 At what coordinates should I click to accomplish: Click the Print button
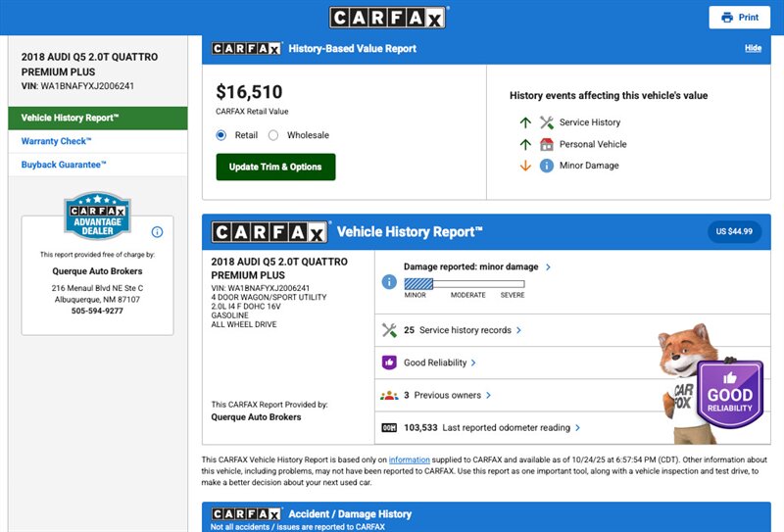[740, 18]
